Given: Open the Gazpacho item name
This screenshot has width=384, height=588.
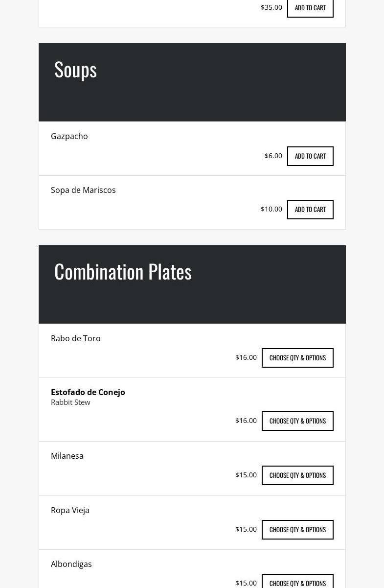Looking at the screenshot, I should 69,136.
